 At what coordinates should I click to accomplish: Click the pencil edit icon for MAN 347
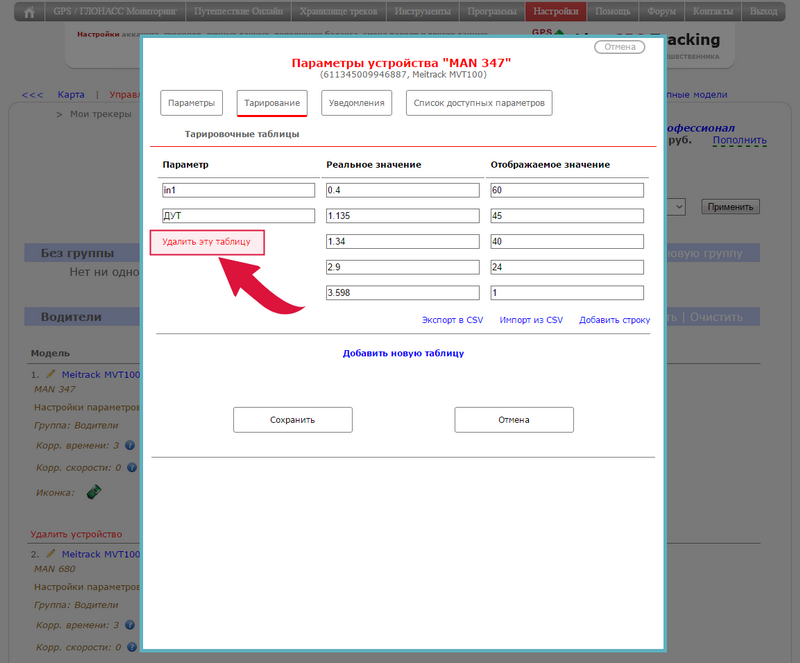click(51, 374)
